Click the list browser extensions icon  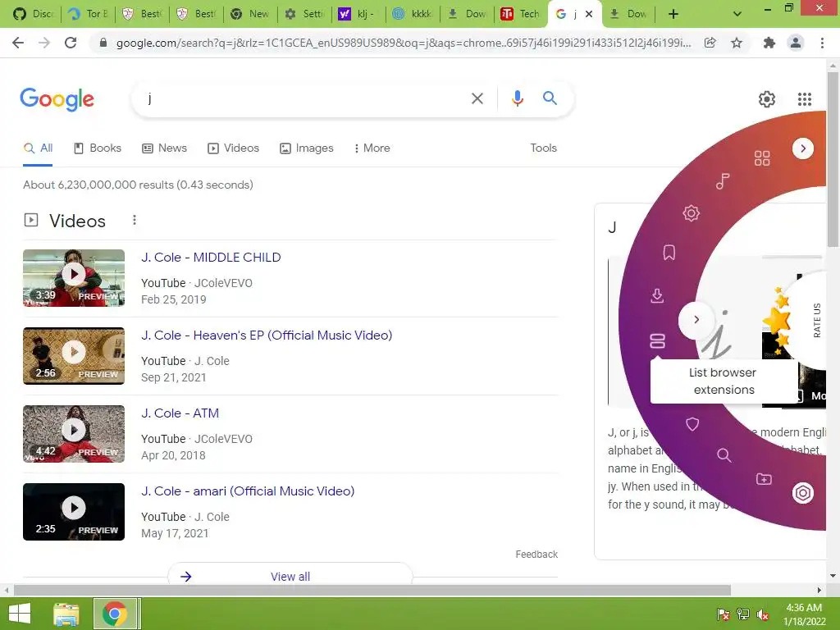point(657,340)
